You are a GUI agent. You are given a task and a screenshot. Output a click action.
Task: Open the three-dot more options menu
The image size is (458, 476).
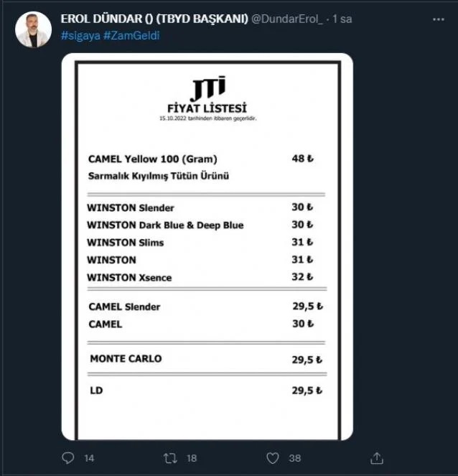pos(439,19)
